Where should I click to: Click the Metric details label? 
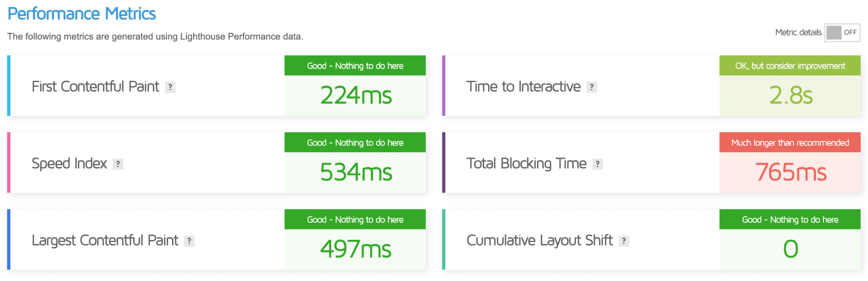point(798,33)
